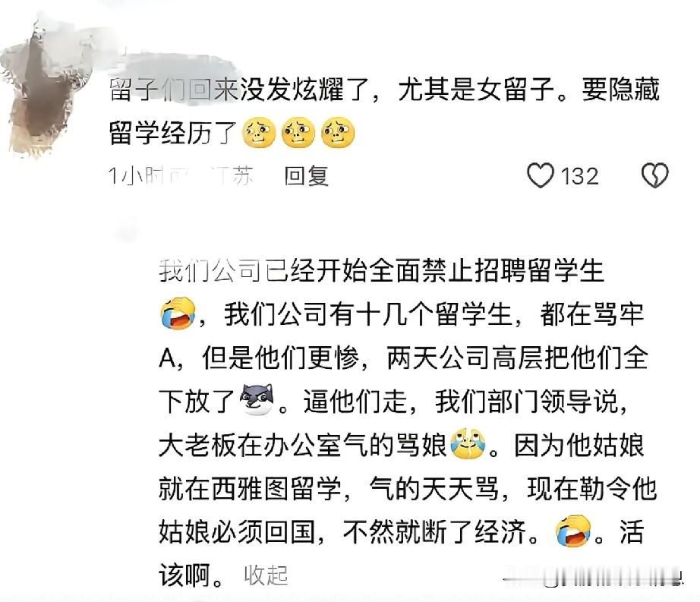This screenshot has width=700, height=602.
Task: Open the blurred avatar of the reply author
Action: (x=126, y=232)
